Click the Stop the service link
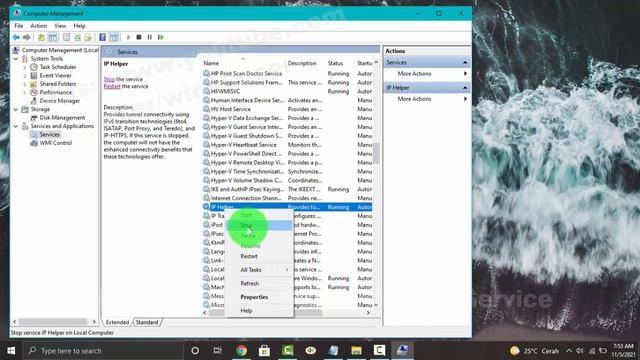The image size is (640, 360). point(109,79)
